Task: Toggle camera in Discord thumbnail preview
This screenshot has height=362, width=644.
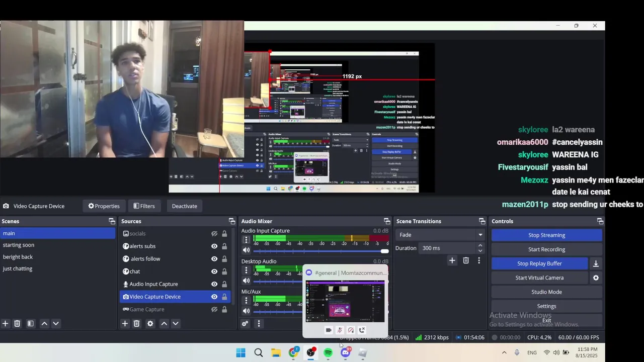Action: (x=329, y=330)
